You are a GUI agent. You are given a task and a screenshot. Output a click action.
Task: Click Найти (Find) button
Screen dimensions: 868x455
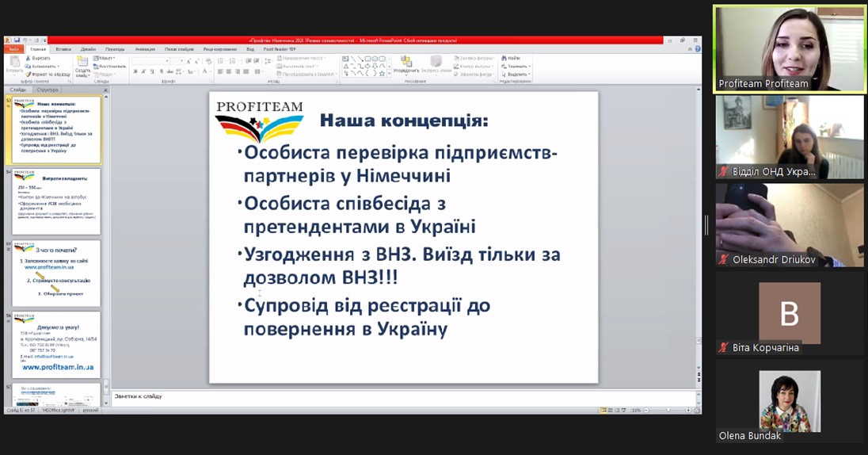[x=511, y=58]
